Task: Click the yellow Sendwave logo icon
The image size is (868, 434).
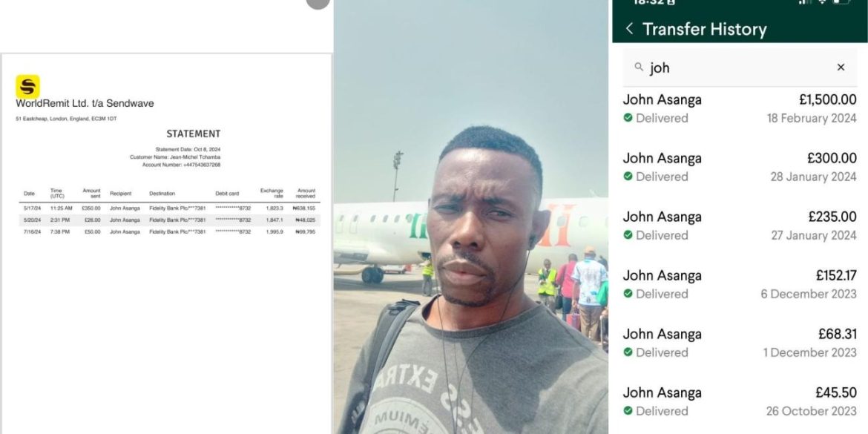Action: [27, 86]
